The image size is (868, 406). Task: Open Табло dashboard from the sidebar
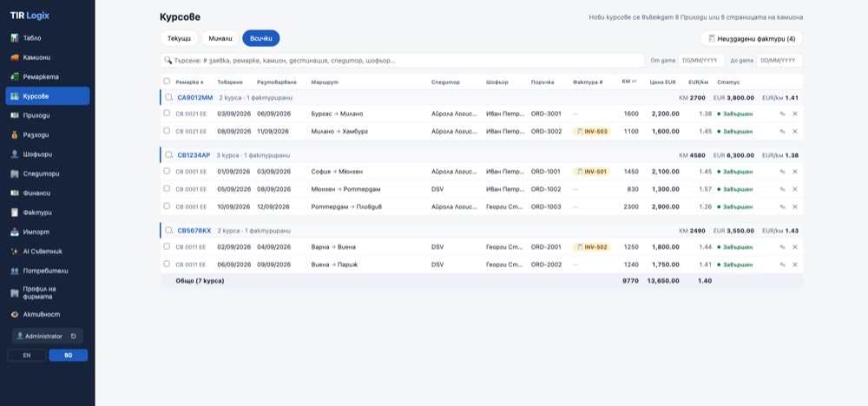tap(48, 38)
